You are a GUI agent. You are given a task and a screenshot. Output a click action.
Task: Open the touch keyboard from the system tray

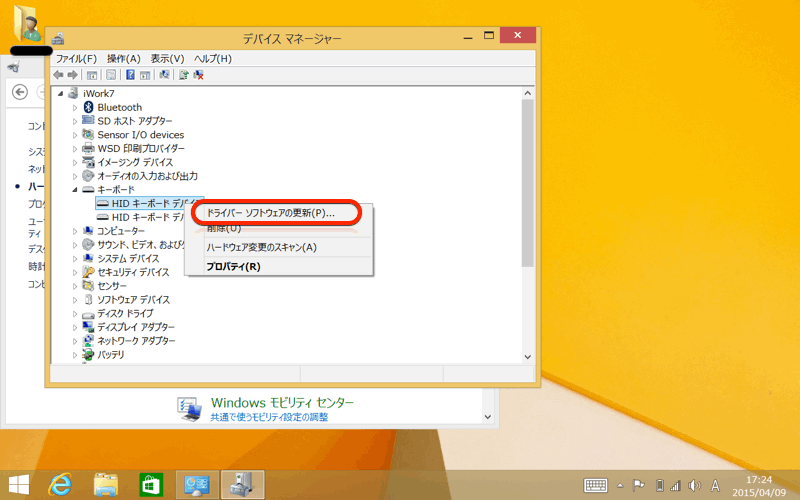(596, 485)
